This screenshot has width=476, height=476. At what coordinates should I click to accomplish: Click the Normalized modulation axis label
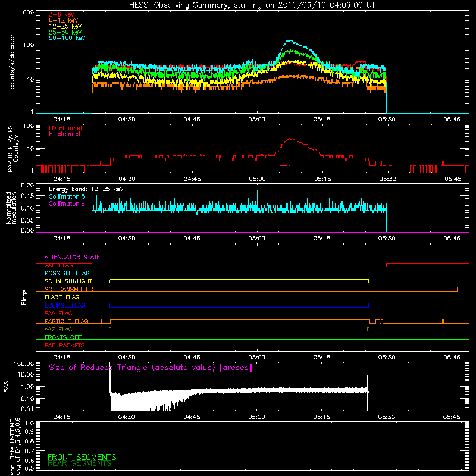tap(11, 208)
